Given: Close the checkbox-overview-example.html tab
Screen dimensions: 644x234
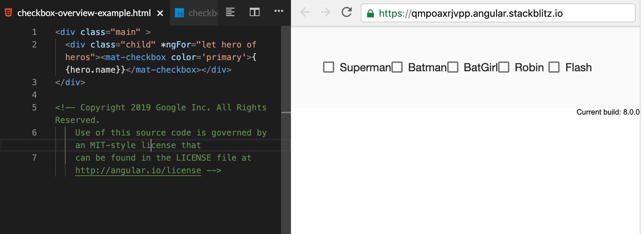Looking at the screenshot, I should pyautogui.click(x=160, y=13).
